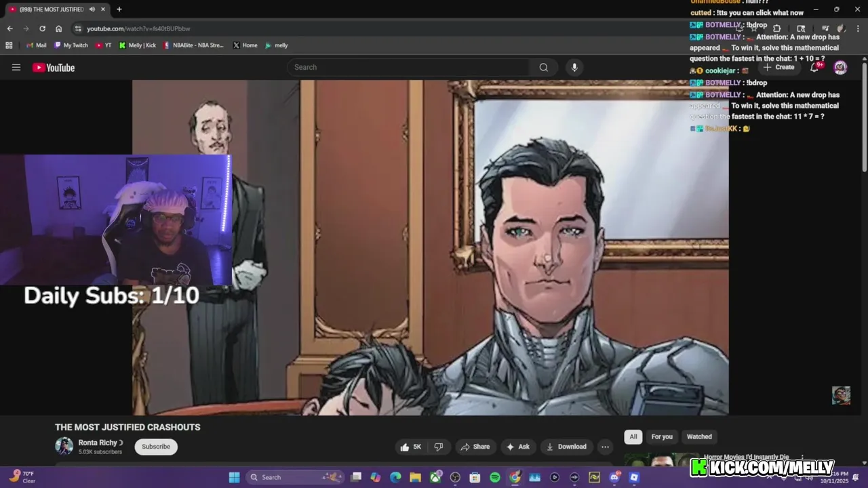Activate voice search microphone
This screenshot has height=488, width=868.
pyautogui.click(x=574, y=67)
